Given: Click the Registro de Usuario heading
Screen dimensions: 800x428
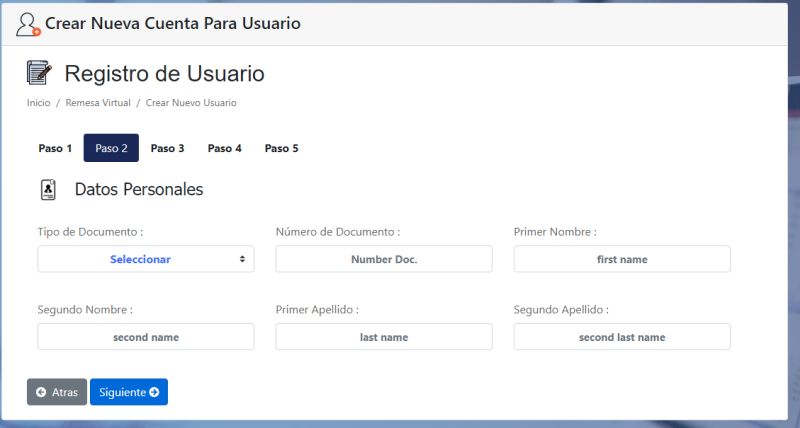Looking at the screenshot, I should 164,73.
